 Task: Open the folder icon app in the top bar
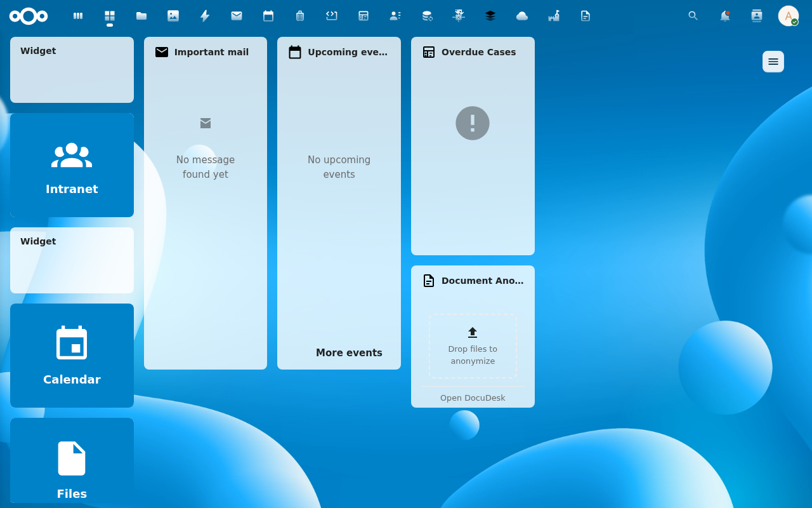pyautogui.click(x=141, y=16)
